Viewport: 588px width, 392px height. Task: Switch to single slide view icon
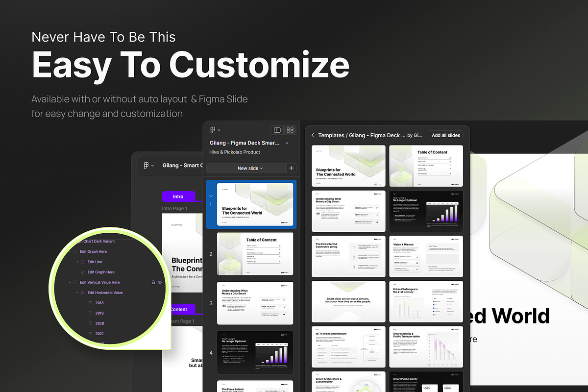277,130
